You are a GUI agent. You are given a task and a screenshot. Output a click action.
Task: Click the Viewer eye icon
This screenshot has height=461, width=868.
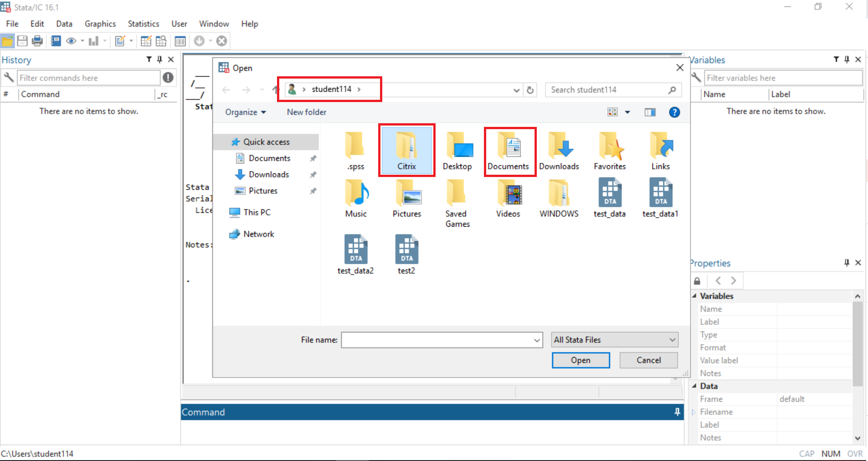pos(71,41)
